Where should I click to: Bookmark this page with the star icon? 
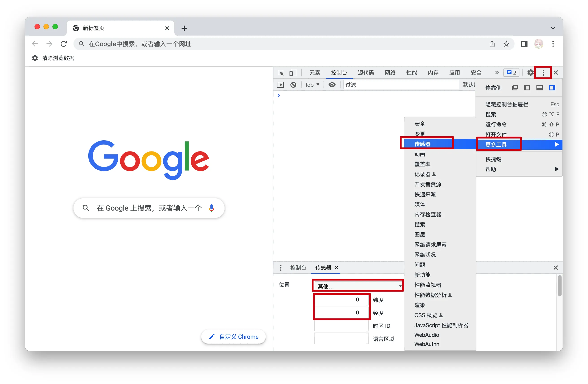click(506, 44)
